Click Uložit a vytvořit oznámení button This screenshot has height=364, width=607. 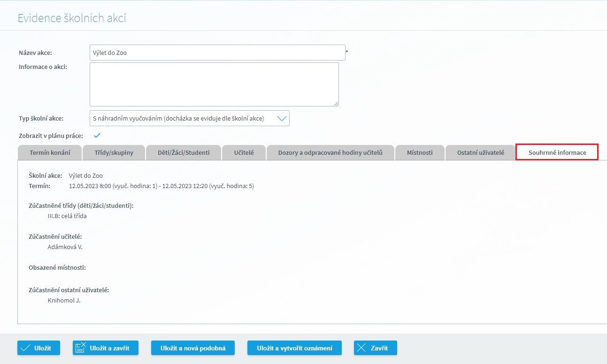(294, 348)
